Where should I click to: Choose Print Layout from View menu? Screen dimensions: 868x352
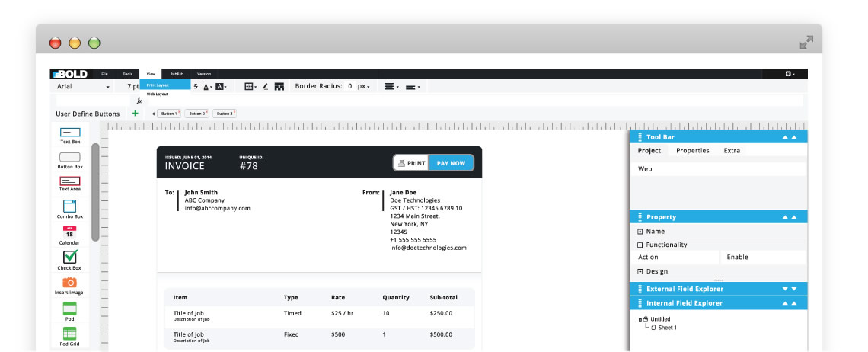click(x=165, y=85)
